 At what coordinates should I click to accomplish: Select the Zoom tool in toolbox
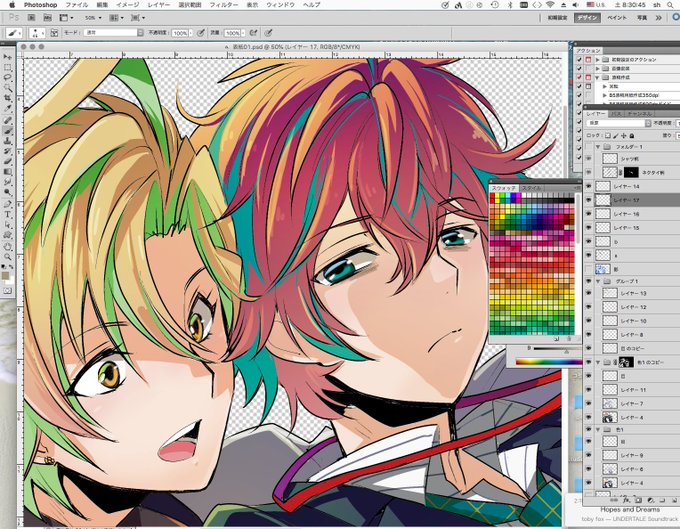point(7,257)
